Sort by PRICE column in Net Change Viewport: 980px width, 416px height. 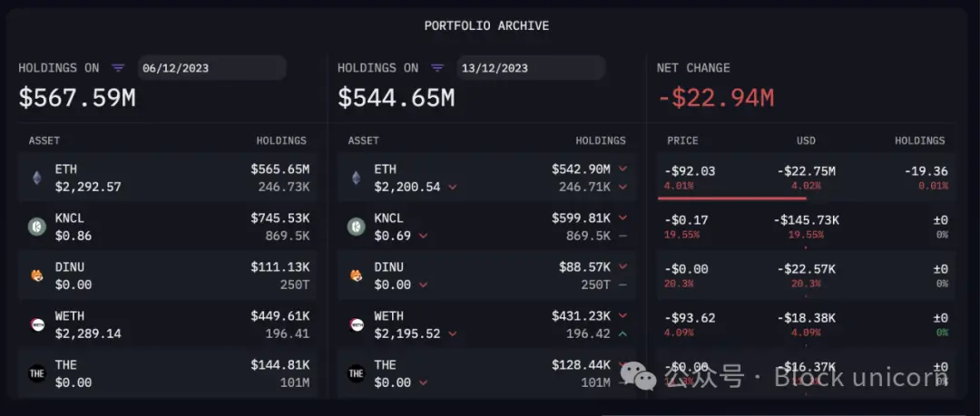(682, 140)
